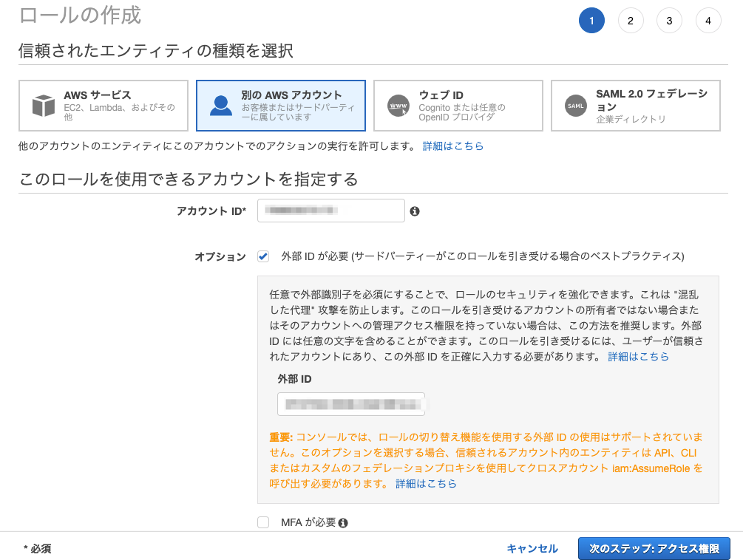Go to step 3 in wizard
Viewport: 743px width, 560px height.
coord(669,21)
